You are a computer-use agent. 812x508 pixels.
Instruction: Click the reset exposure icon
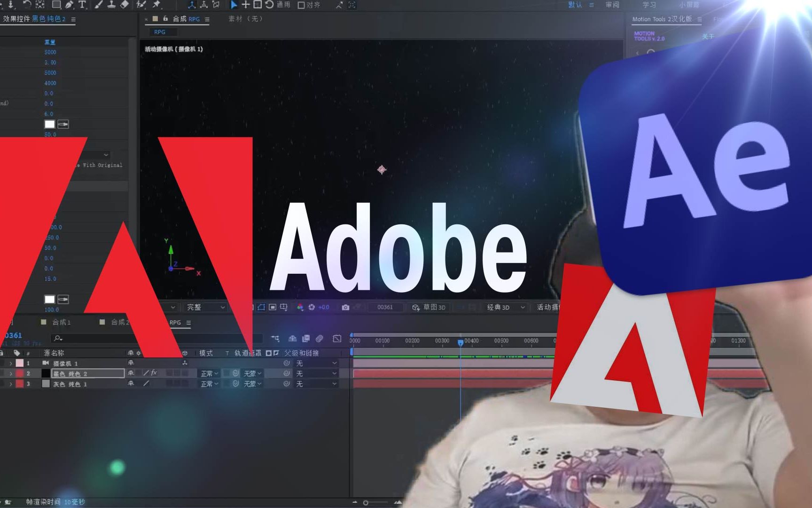tap(311, 307)
